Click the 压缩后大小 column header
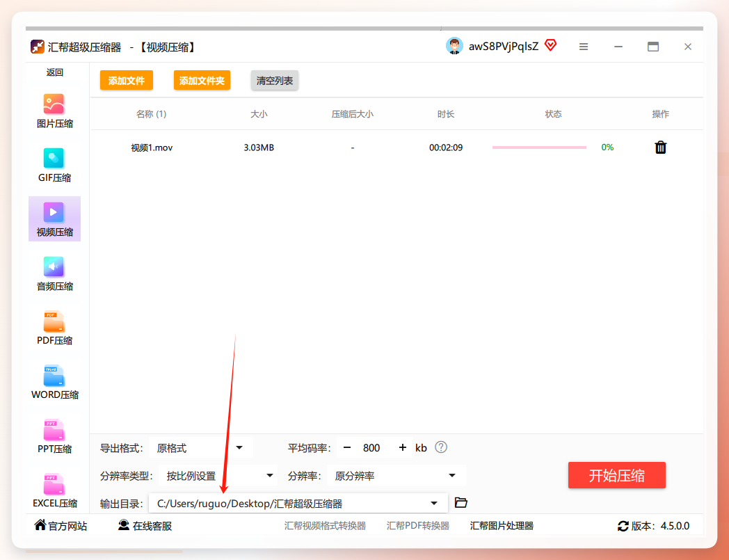This screenshot has width=729, height=560. click(353, 114)
